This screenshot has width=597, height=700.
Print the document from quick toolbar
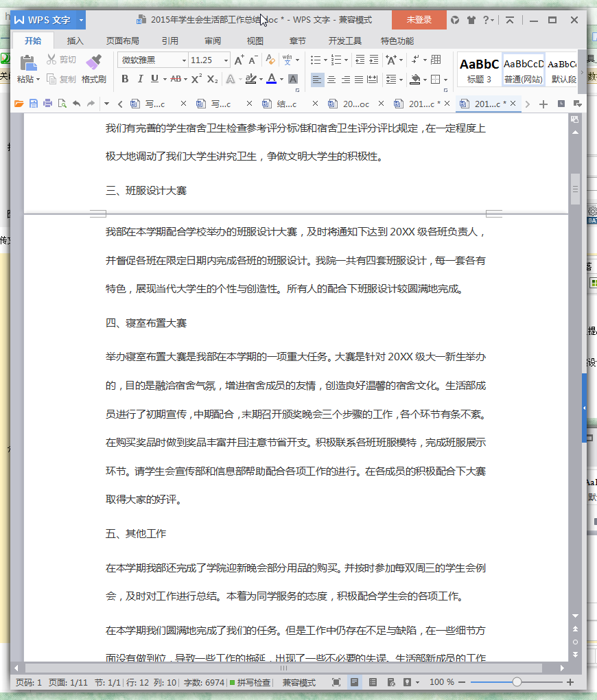tap(47, 104)
